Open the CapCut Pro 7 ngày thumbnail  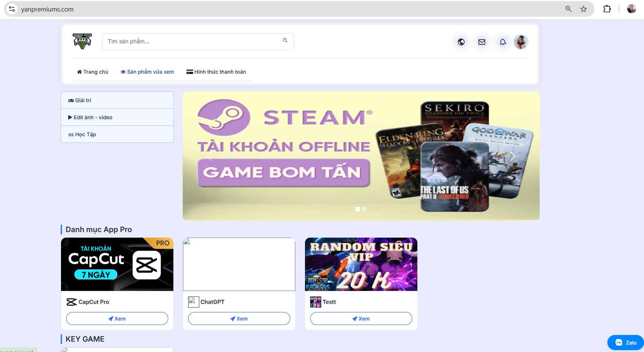point(117,264)
